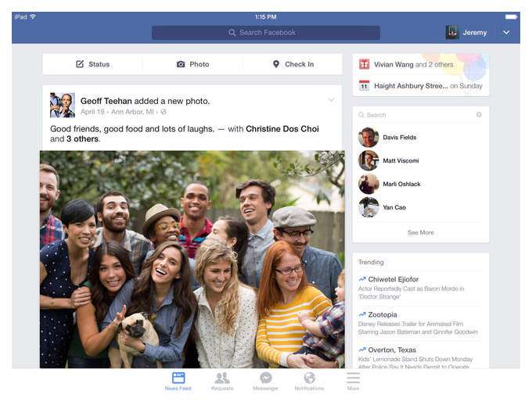This screenshot has height=405, width=532.
Task: Click the magnifier icon in Search Facebook
Action: pyautogui.click(x=232, y=33)
